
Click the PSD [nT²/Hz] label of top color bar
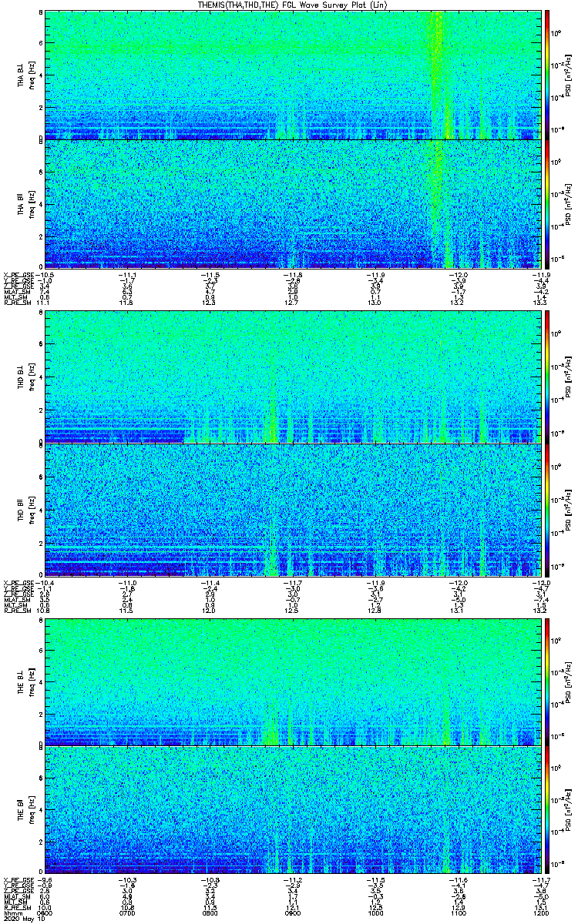(x=566, y=75)
